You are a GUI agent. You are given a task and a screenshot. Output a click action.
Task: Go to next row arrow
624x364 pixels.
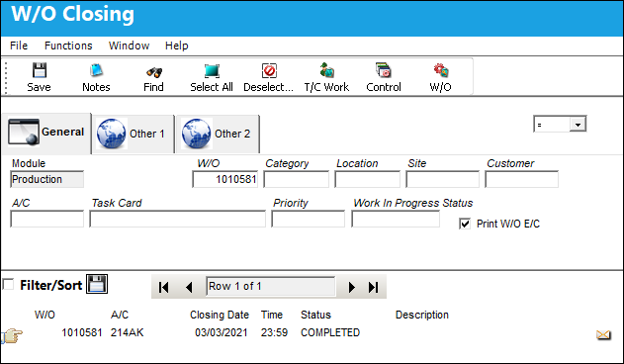[351, 287]
